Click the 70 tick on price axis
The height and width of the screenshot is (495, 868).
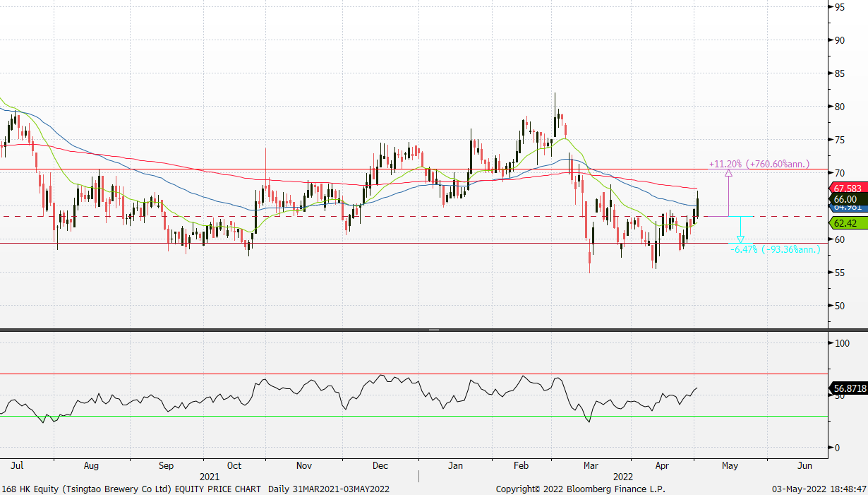pyautogui.click(x=840, y=173)
